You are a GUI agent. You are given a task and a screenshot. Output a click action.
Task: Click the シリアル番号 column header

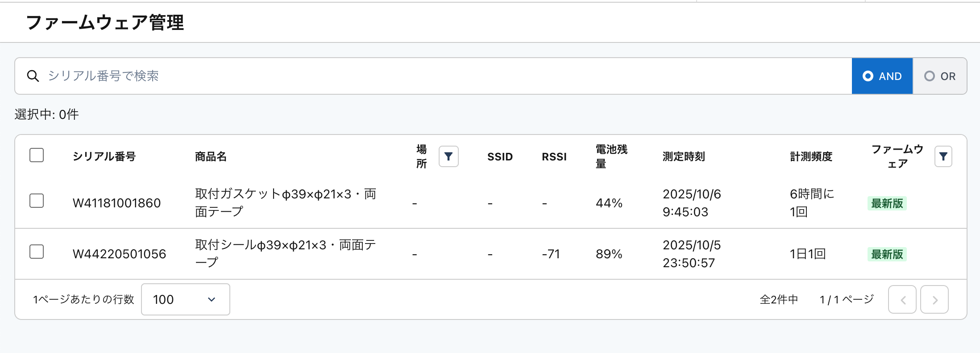tap(104, 156)
